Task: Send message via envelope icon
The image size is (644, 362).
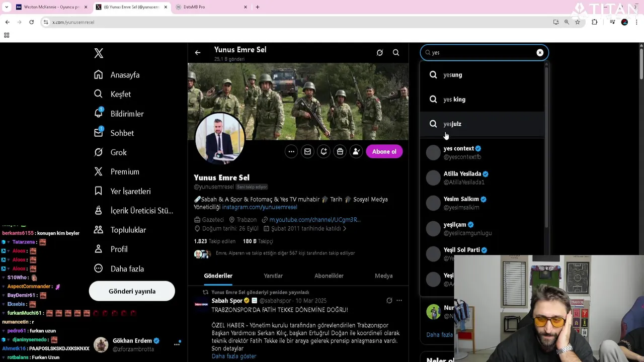Action: pos(307,151)
